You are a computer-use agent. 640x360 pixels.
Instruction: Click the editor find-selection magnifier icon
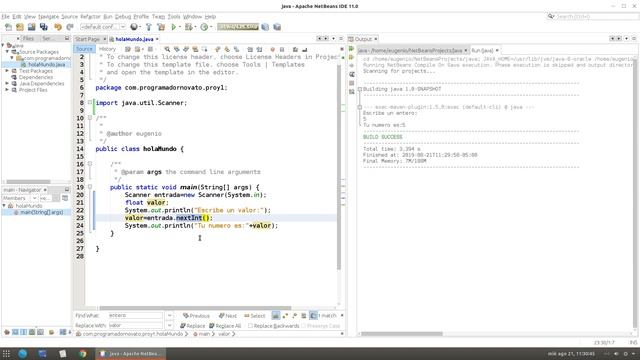(167, 49)
